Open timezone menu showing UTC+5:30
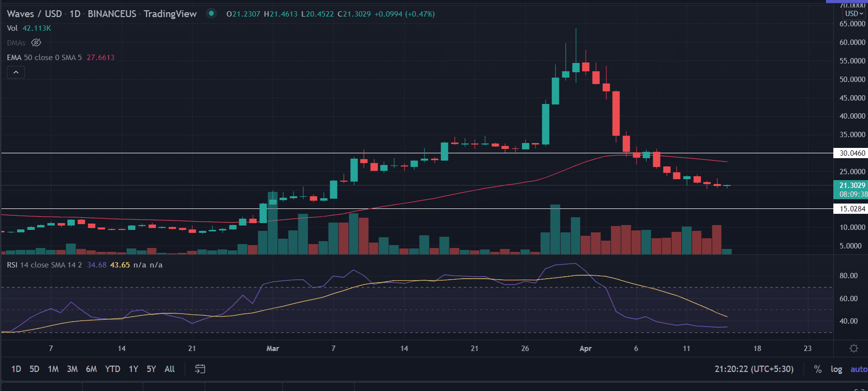The image size is (868, 391). point(754,369)
